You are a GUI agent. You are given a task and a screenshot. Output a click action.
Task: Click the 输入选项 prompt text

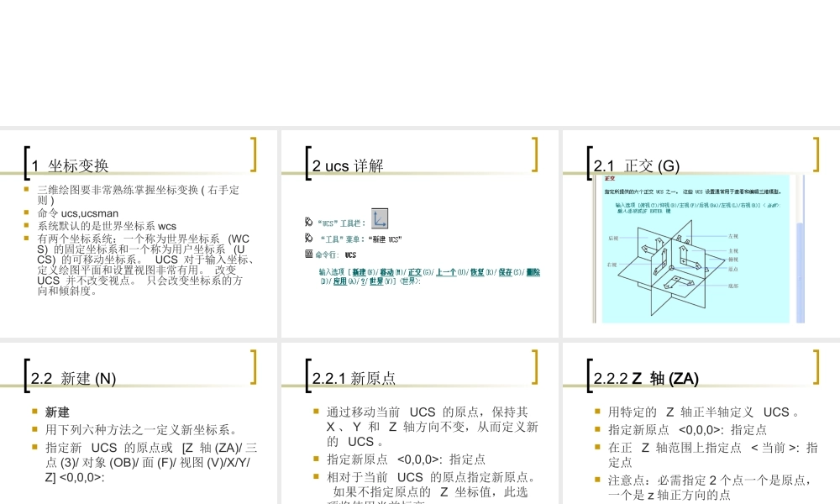[429, 277]
